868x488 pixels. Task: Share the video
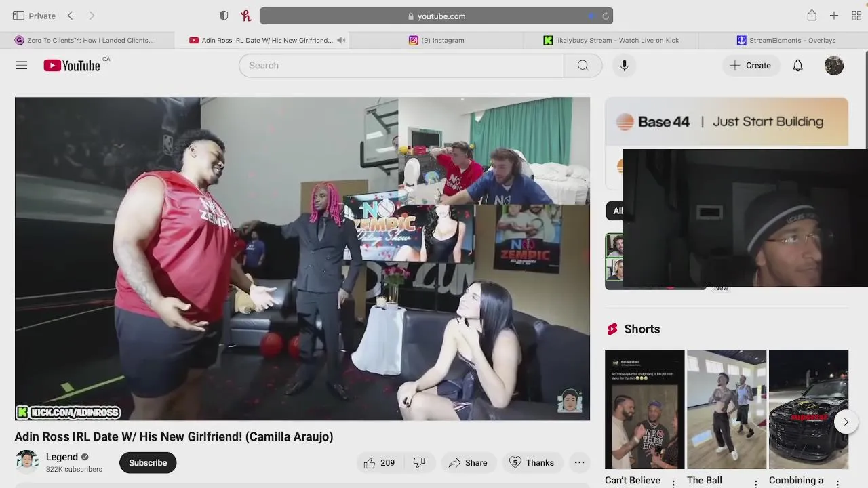(468, 462)
